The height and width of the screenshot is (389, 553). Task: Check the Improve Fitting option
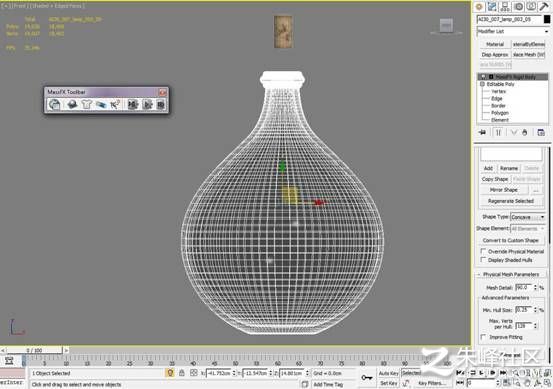483,337
